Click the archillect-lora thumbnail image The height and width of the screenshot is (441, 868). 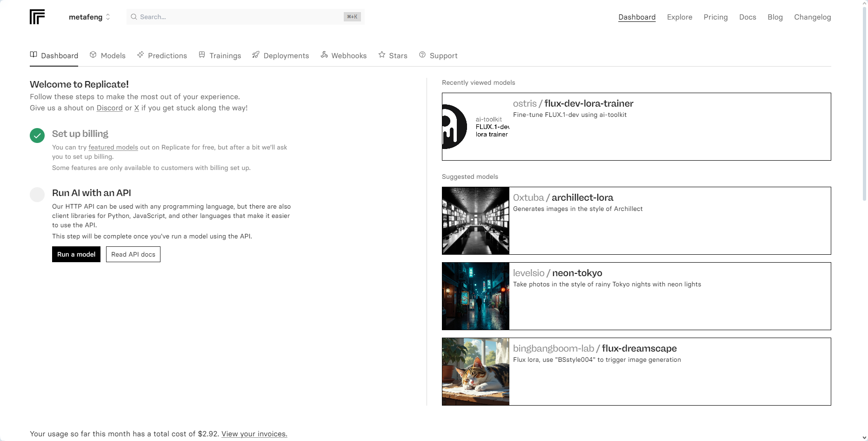coord(475,221)
